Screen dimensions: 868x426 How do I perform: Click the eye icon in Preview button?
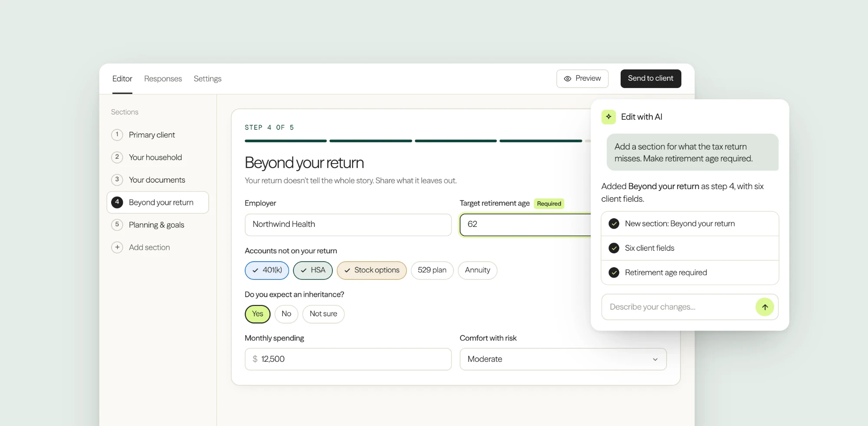click(x=567, y=79)
